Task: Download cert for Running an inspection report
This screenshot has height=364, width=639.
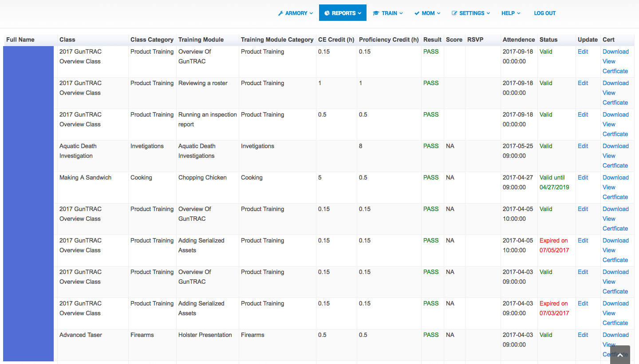Action: point(615,114)
